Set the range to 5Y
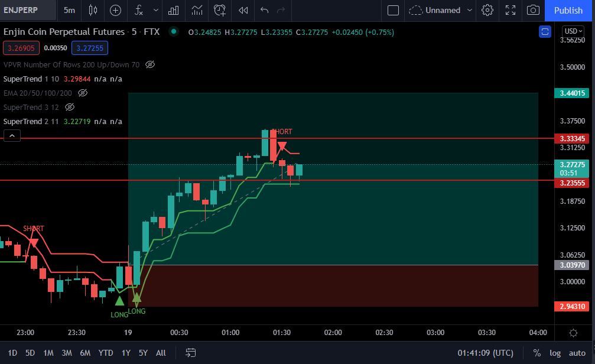This screenshot has height=364, width=595. 143,353
